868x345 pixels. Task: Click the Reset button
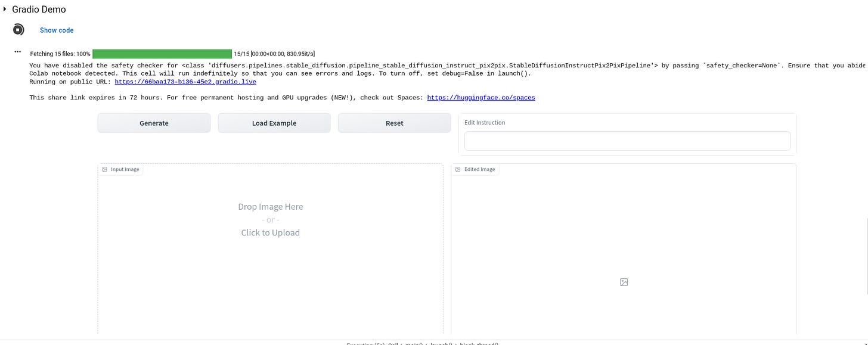394,123
